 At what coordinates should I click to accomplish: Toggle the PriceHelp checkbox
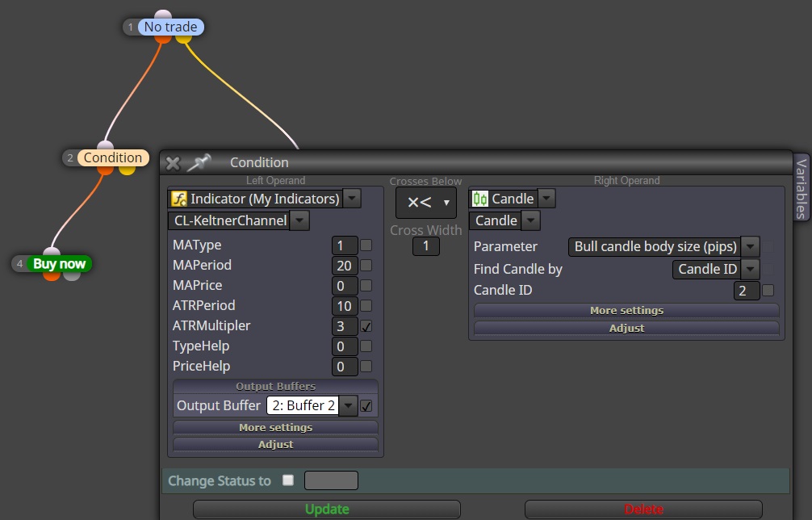coord(366,366)
